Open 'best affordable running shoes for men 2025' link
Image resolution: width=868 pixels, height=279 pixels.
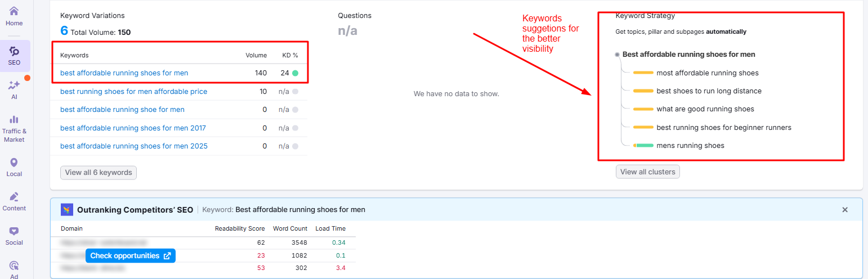(134, 146)
